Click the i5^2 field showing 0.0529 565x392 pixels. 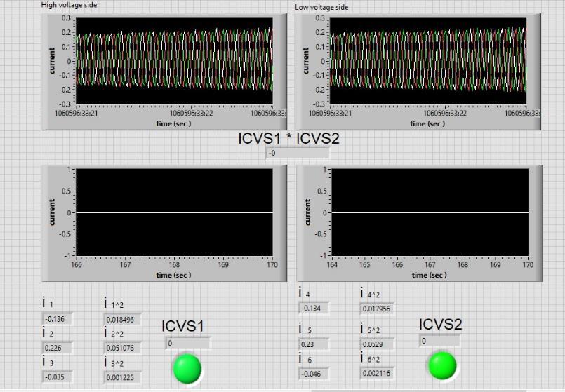pos(377,344)
